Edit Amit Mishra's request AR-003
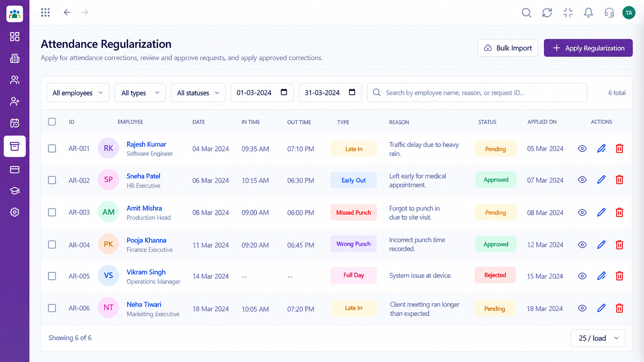644x362 pixels. 601,213
